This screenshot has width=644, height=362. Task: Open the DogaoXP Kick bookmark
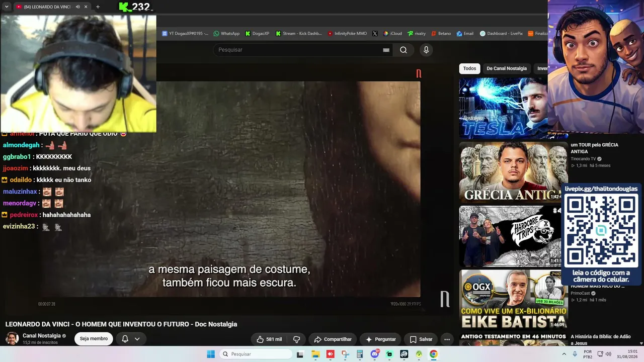pos(258,34)
